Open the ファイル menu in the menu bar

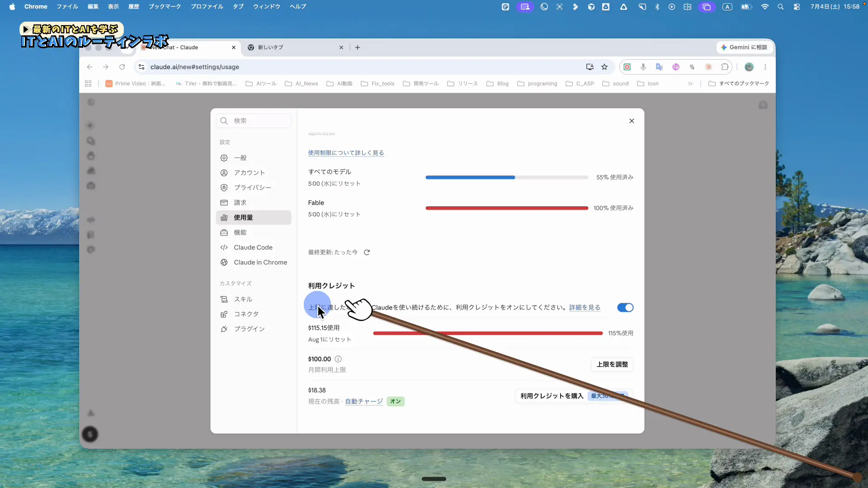[x=67, y=6]
